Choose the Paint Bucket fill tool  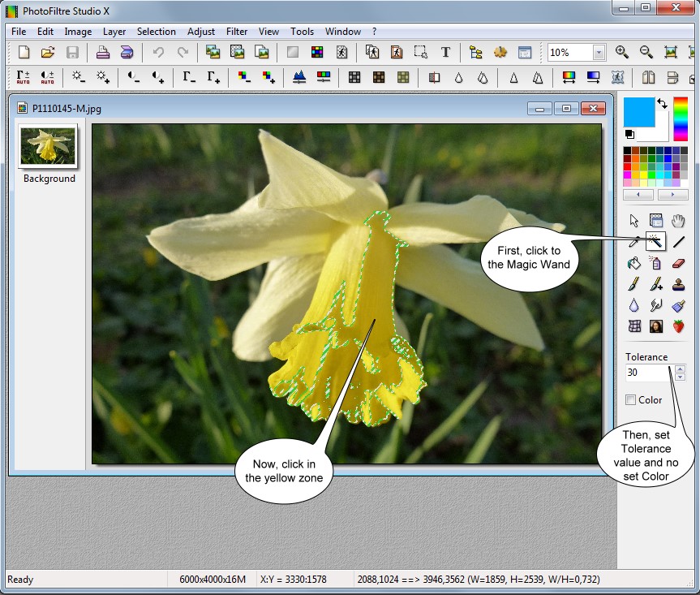(634, 263)
